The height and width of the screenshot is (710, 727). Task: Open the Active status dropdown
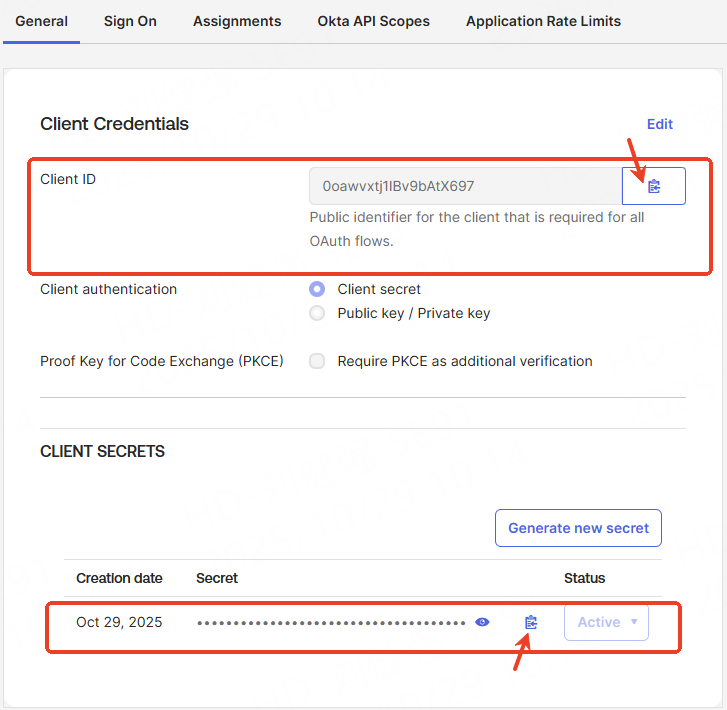[x=606, y=622]
